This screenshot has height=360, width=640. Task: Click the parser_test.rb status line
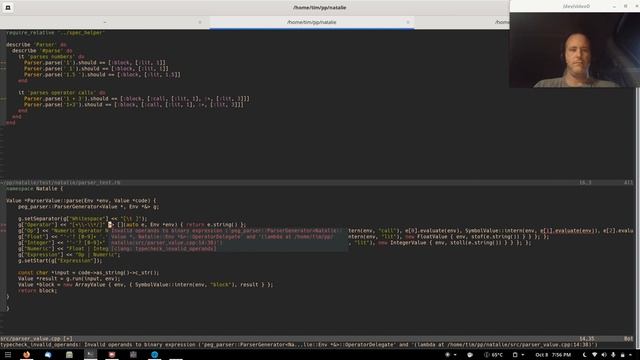tap(317, 182)
